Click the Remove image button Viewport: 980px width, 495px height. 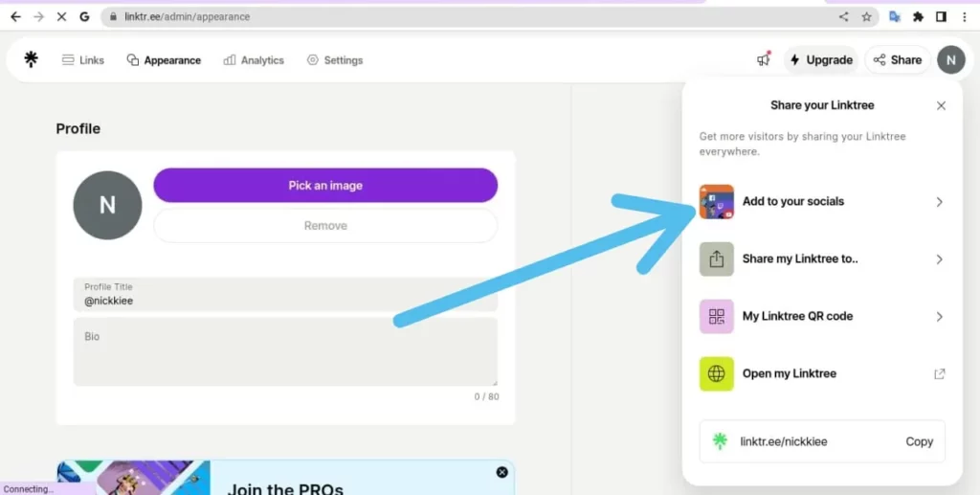point(325,226)
